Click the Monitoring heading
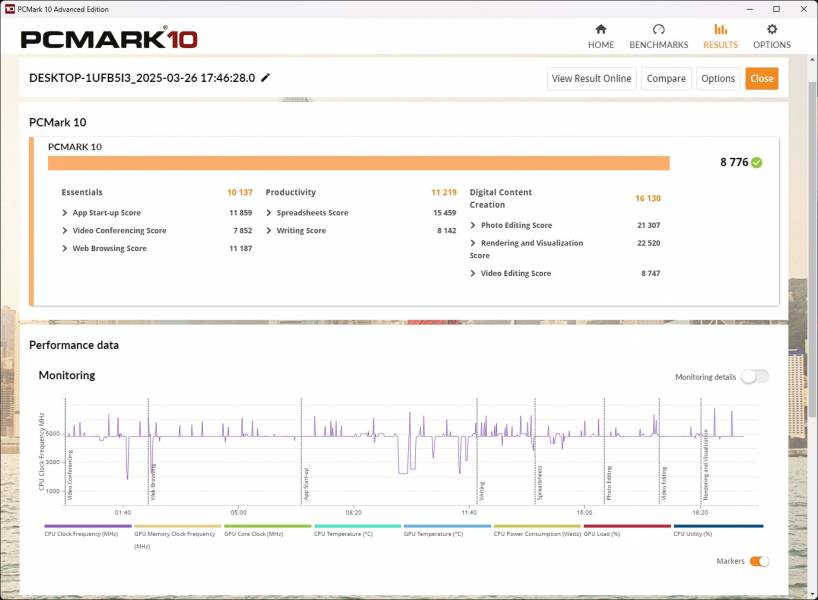818x600 pixels. point(67,375)
